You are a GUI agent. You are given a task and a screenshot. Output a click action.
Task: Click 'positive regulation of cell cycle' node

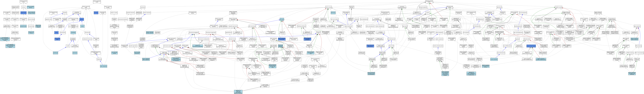(x=282, y=39)
